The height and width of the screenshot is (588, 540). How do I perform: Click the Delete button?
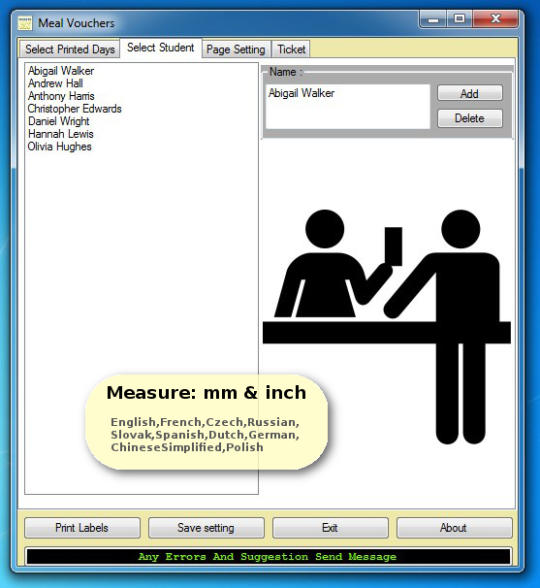(x=470, y=118)
